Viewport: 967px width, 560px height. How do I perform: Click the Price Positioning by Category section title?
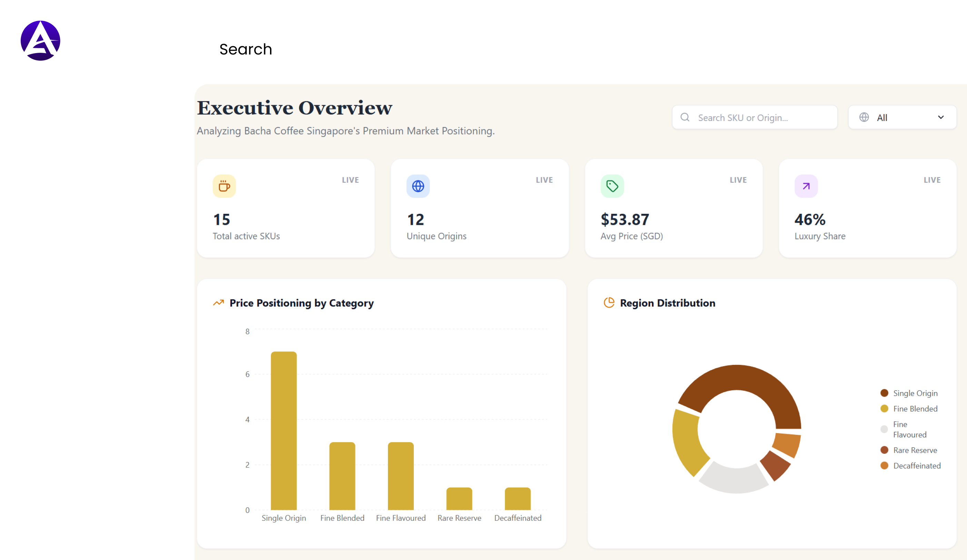302,303
